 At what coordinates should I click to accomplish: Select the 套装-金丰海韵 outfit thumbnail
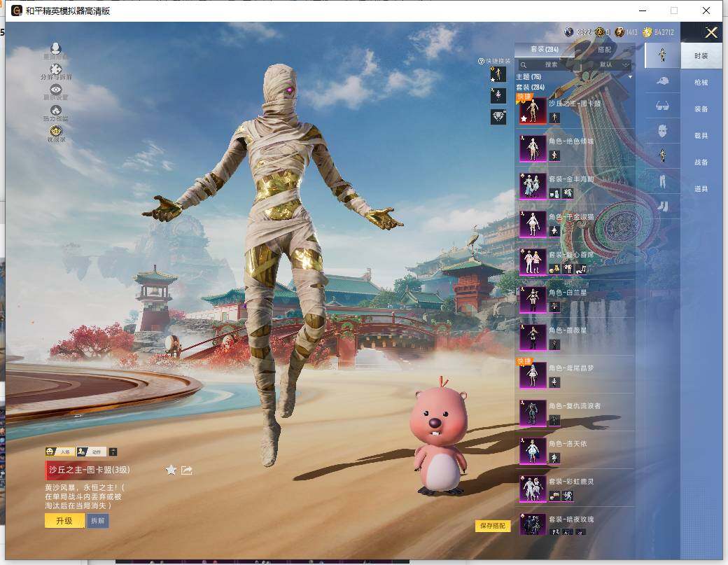[533, 186]
